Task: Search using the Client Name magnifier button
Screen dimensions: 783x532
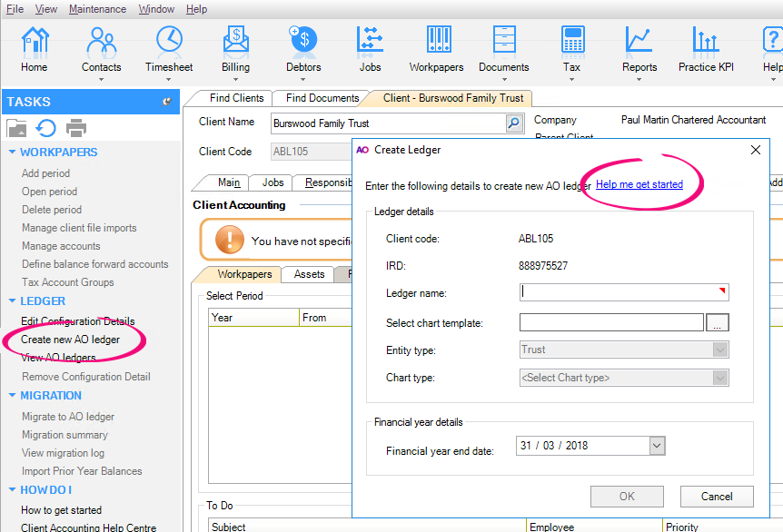Action: pyautogui.click(x=514, y=123)
